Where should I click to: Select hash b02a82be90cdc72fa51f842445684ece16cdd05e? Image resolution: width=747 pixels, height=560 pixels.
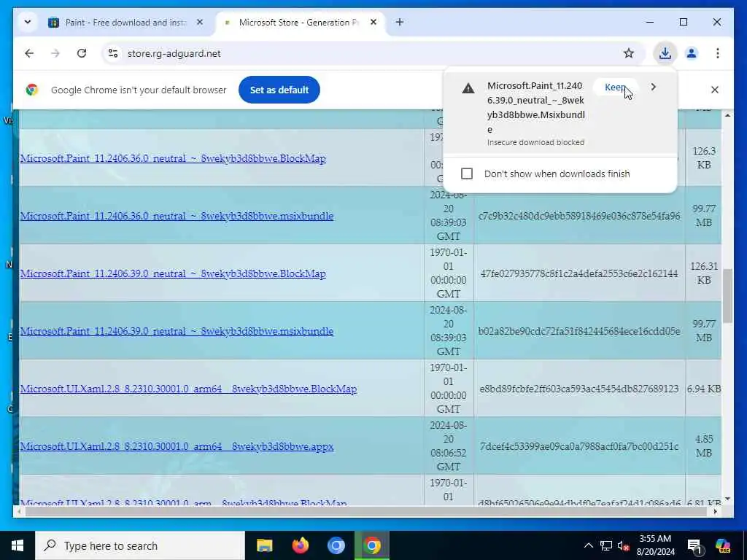(x=579, y=332)
